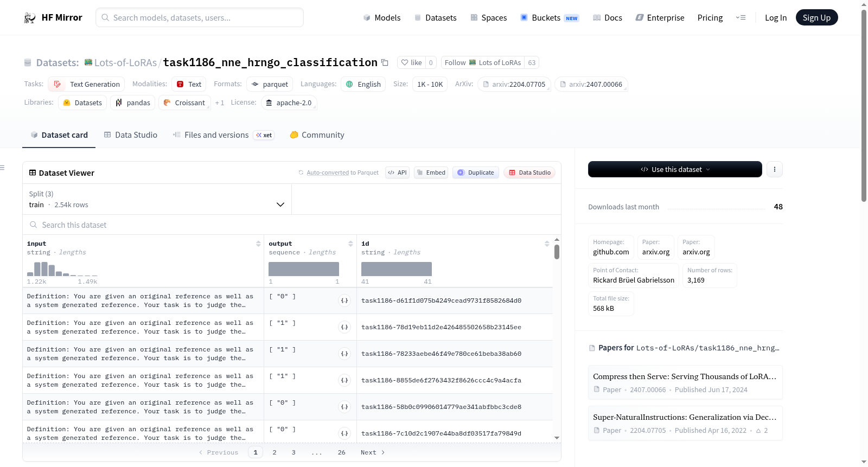Open the Super-NaturalInstructions paper card
The width and height of the screenshot is (868, 467).
[x=685, y=423]
